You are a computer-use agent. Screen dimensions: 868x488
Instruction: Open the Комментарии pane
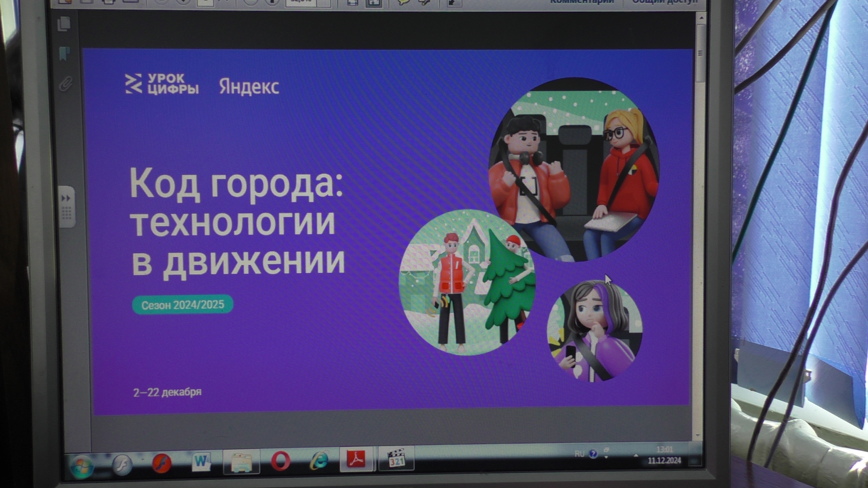pyautogui.click(x=582, y=2)
